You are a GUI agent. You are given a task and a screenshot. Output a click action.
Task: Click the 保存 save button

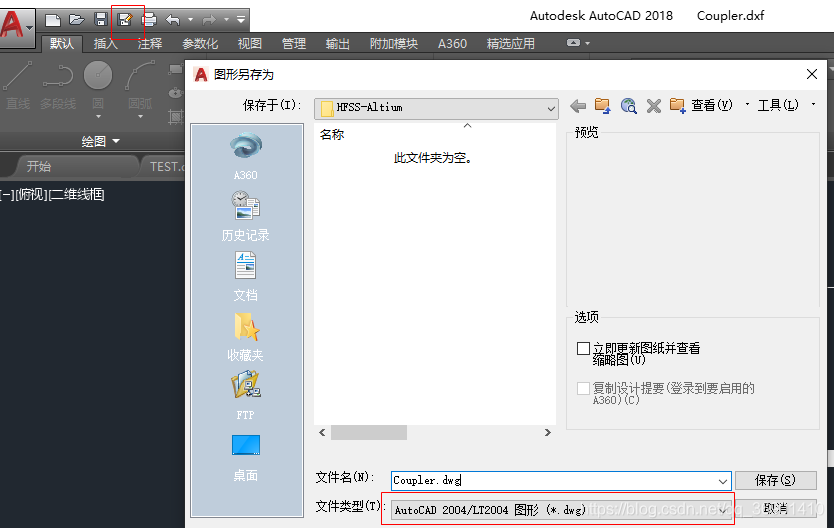pos(775,481)
